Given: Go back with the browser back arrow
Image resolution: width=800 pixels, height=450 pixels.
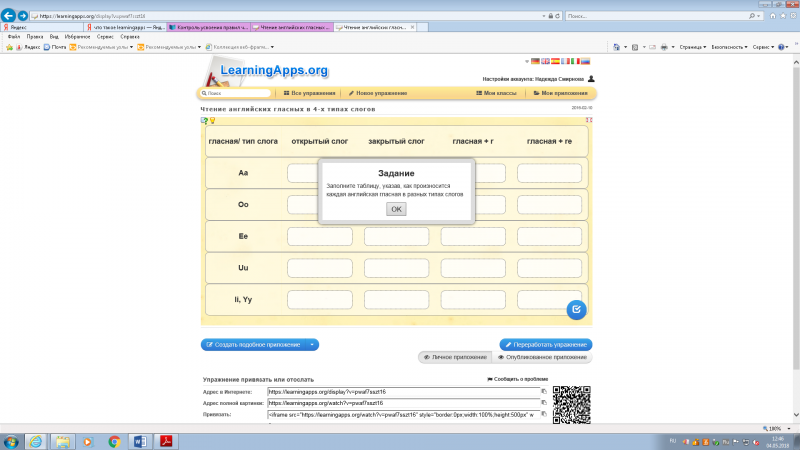Looking at the screenshot, I should [8, 16].
